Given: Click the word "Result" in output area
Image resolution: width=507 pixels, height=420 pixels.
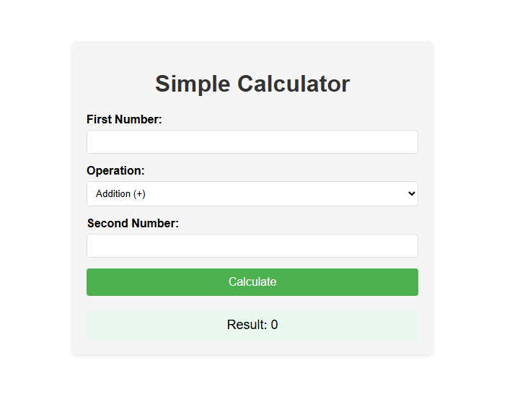Looking at the screenshot, I should tap(246, 325).
